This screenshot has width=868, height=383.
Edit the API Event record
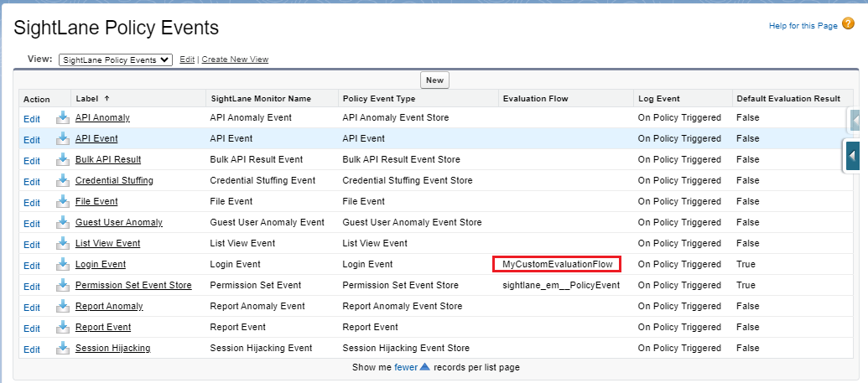tap(32, 139)
